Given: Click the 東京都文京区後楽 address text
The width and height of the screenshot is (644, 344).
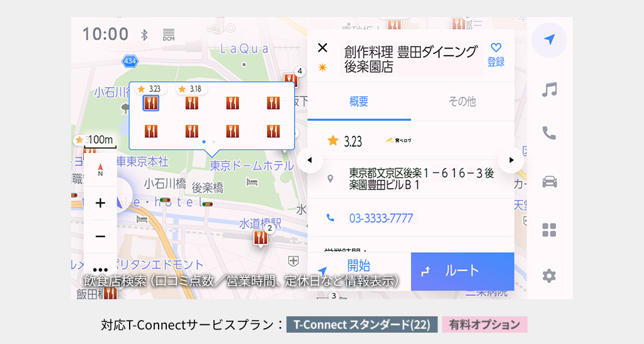Looking at the screenshot, I should (x=421, y=179).
